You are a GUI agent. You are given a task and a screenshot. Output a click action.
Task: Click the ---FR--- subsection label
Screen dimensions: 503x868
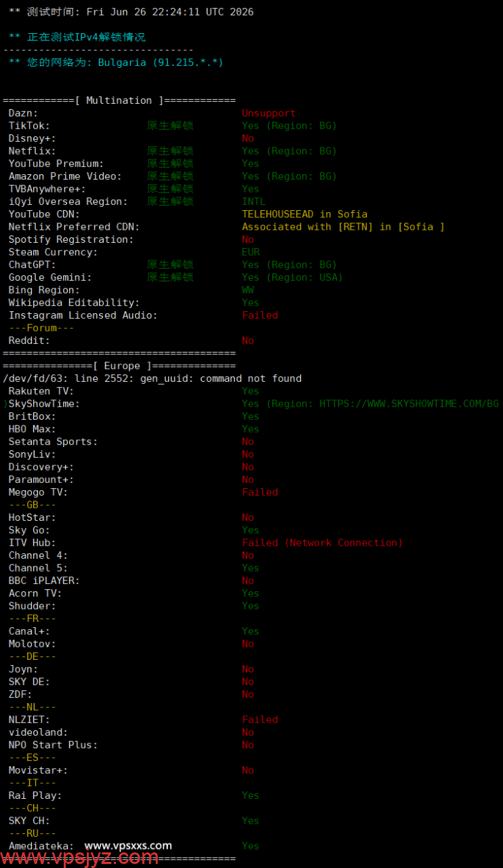[x=33, y=618]
